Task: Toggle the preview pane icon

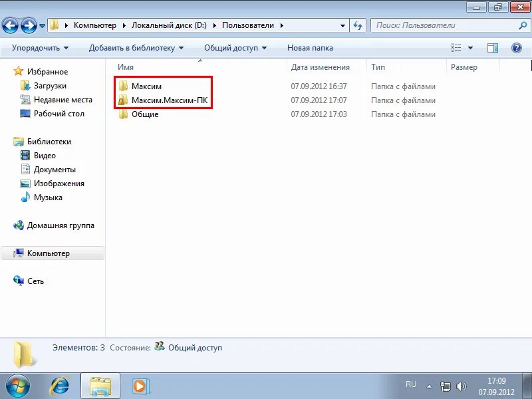Action: point(492,48)
